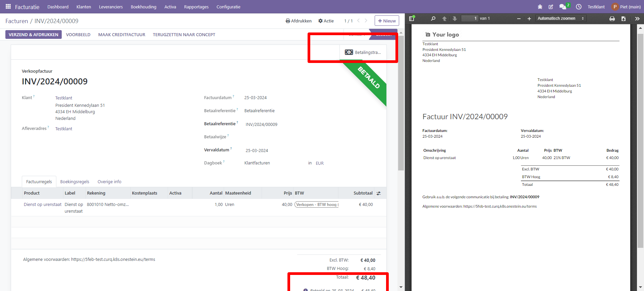
Task: Toggle the optional columns settings in table
Action: 379,193
